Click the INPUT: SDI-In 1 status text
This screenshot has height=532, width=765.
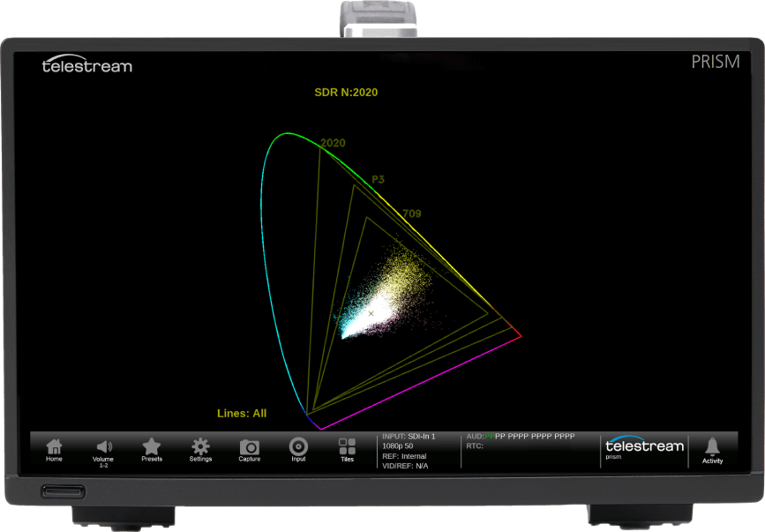click(409, 437)
